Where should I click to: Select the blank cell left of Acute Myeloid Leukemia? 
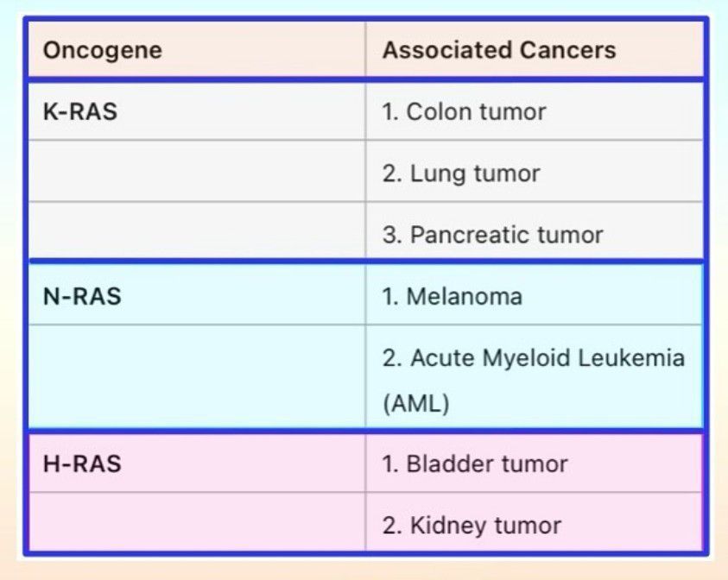point(197,376)
